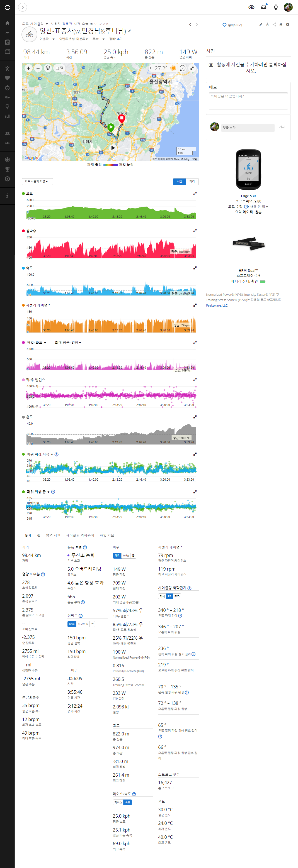298x868 pixels.
Task: Switch to the 영역 시간 tab
Action: pos(53,536)
